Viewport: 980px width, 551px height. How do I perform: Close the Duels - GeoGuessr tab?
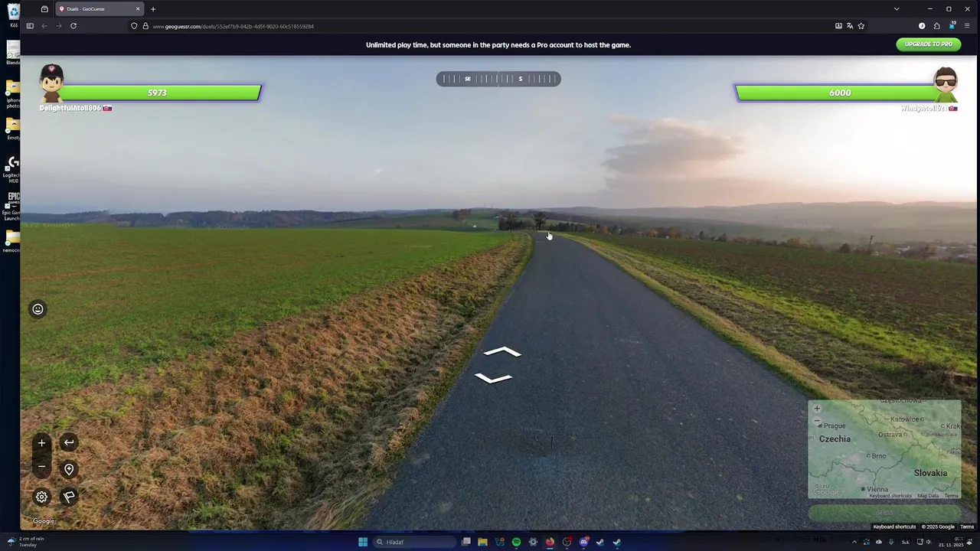pos(138,9)
